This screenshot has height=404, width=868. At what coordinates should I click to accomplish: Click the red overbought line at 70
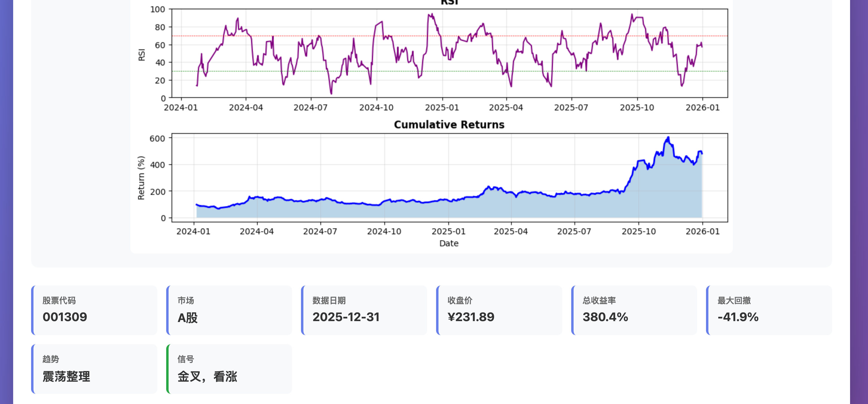point(714,36)
